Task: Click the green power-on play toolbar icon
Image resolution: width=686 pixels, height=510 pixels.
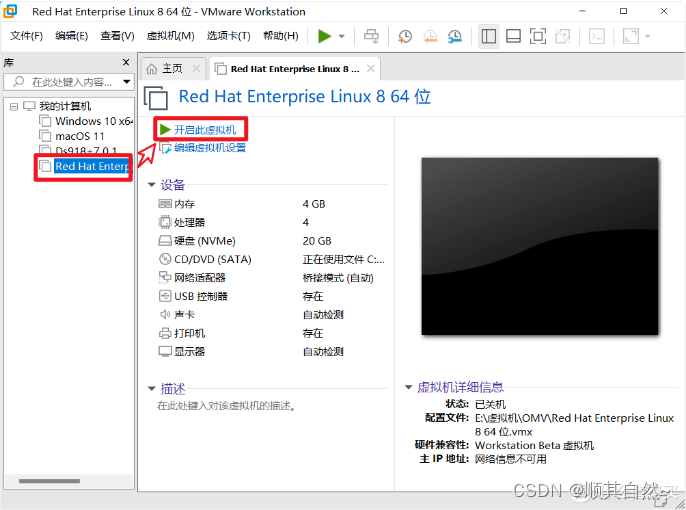Action: [x=324, y=36]
